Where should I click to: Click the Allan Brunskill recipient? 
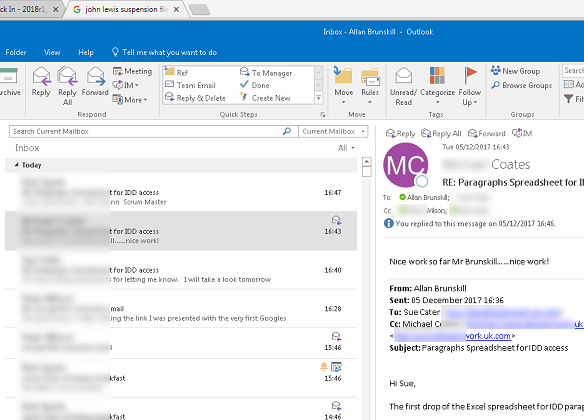pos(427,197)
